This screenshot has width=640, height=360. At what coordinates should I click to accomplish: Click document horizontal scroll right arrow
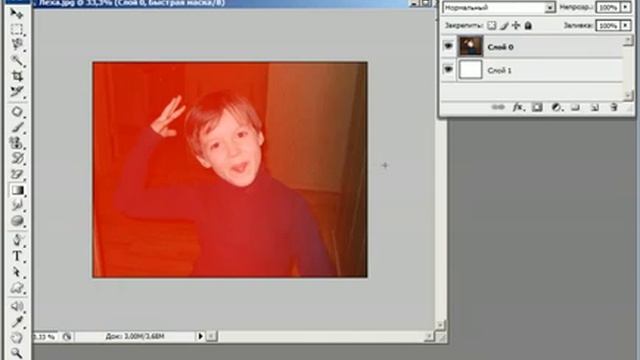429,336
